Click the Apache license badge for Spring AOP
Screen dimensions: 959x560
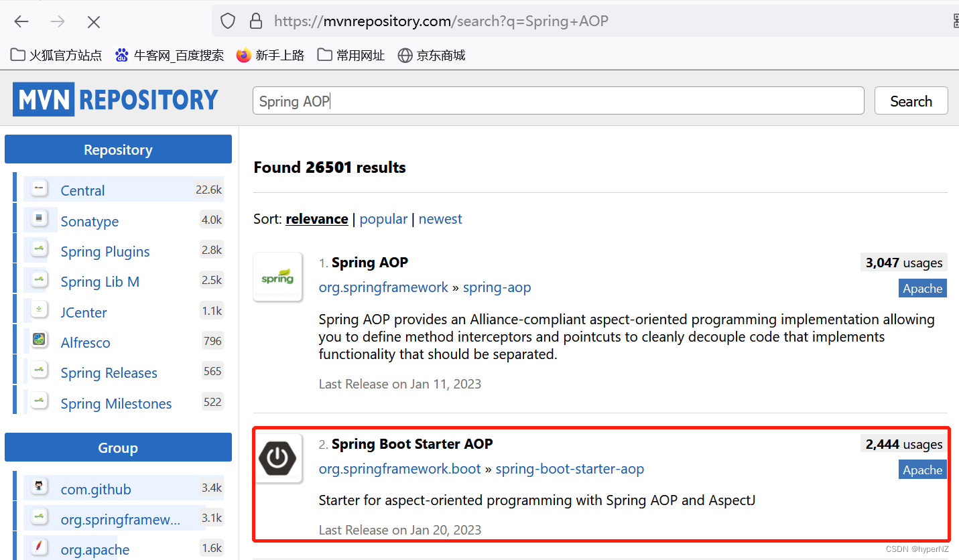pos(923,288)
